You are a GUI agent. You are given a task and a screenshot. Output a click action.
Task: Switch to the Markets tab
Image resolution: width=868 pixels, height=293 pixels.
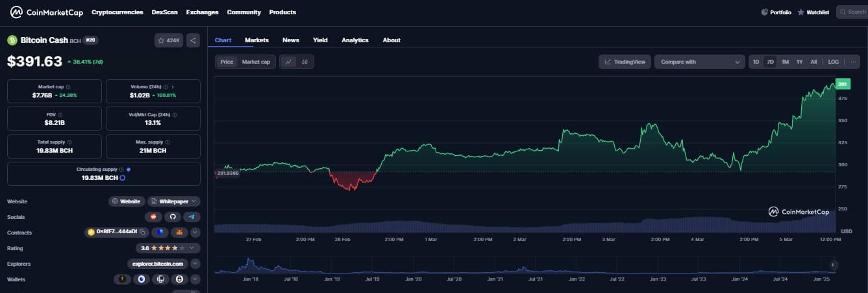(x=256, y=40)
